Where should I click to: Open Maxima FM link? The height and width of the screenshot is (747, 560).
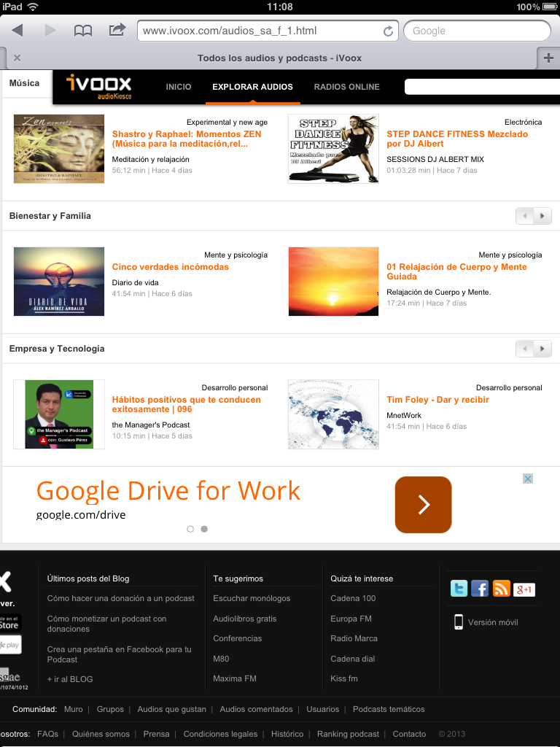(235, 678)
